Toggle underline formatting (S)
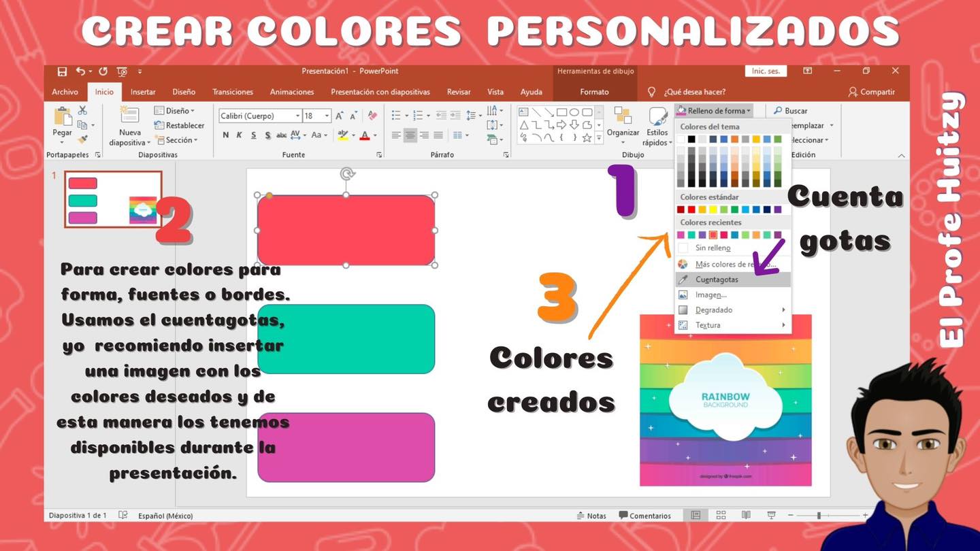 pyautogui.click(x=253, y=135)
